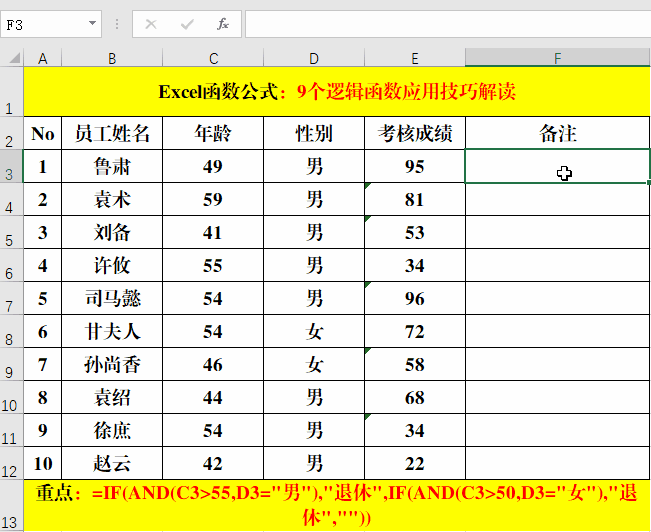The image size is (651, 532).
Task: Click gender cell 女 for 甘夫人
Action: (x=314, y=331)
